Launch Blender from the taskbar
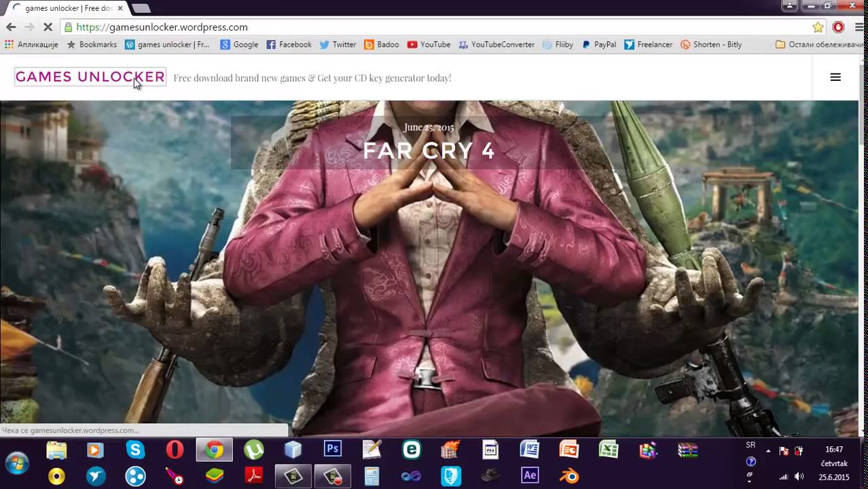868x489 pixels. click(x=569, y=475)
